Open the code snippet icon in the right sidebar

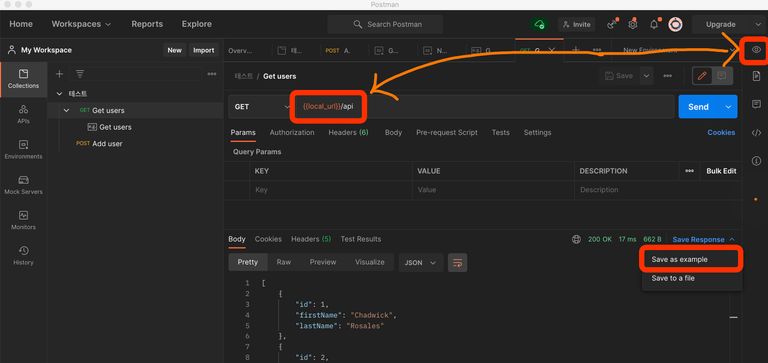pos(756,133)
